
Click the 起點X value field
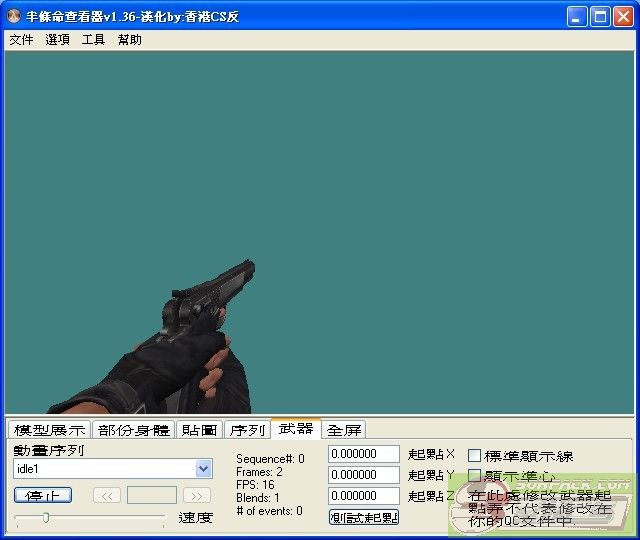click(364, 454)
